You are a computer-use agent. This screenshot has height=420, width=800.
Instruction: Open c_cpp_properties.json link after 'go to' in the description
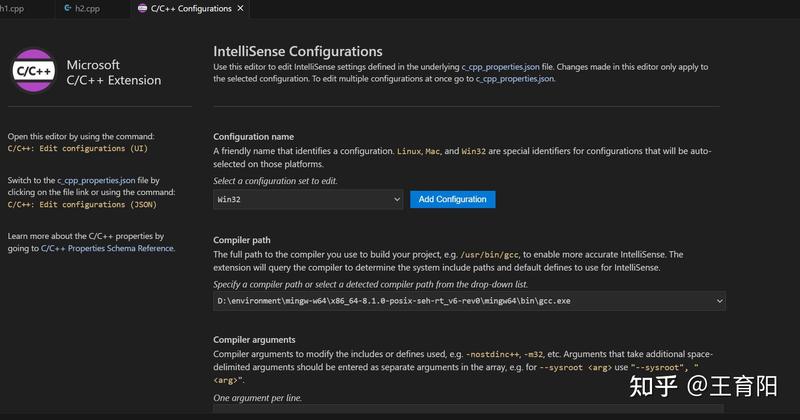pos(515,79)
